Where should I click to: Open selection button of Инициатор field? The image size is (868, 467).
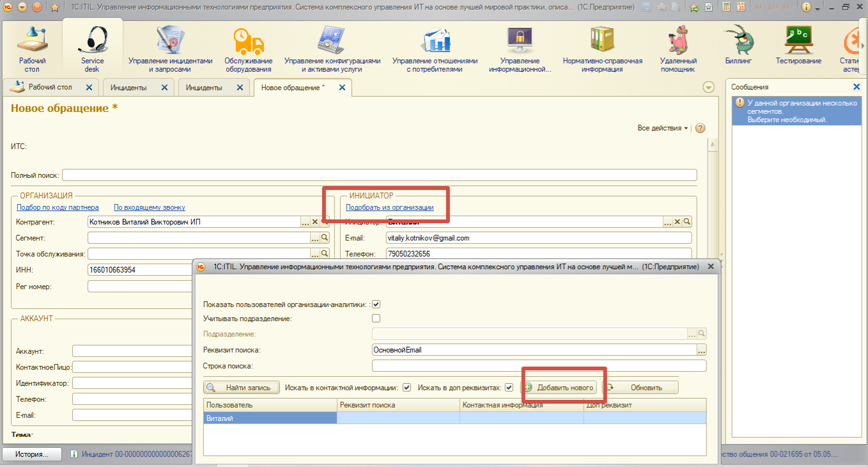pyautogui.click(x=668, y=221)
